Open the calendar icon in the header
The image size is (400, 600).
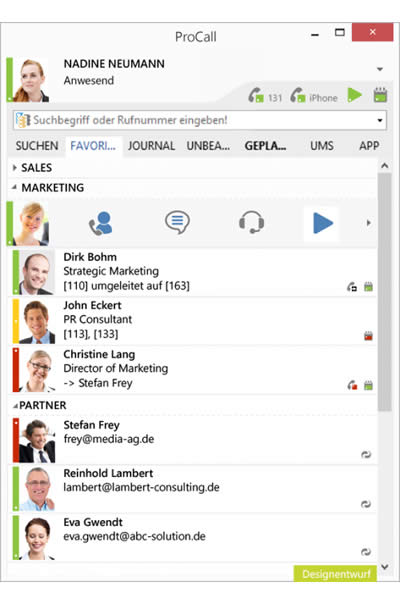(x=380, y=95)
